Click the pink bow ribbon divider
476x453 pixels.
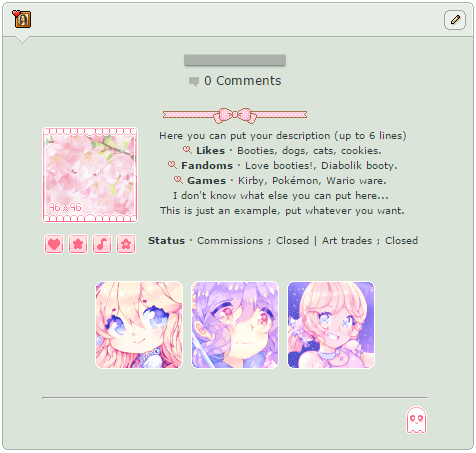click(x=235, y=115)
